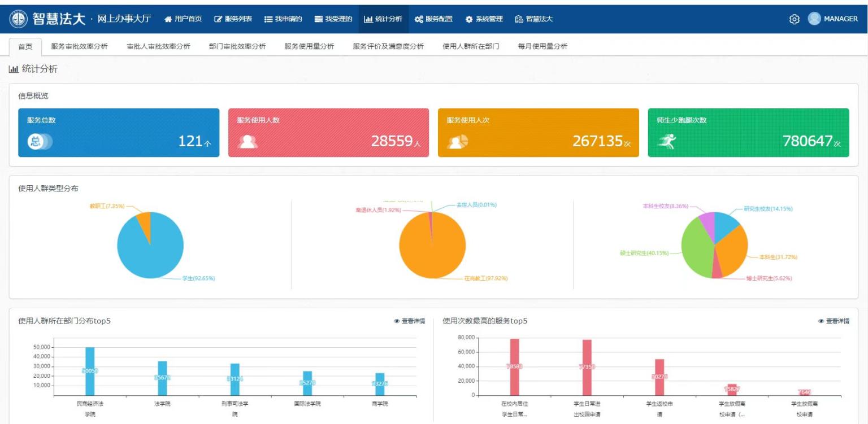Switch to 服务审批效率分析 tab
The image size is (868, 424).
[79, 46]
